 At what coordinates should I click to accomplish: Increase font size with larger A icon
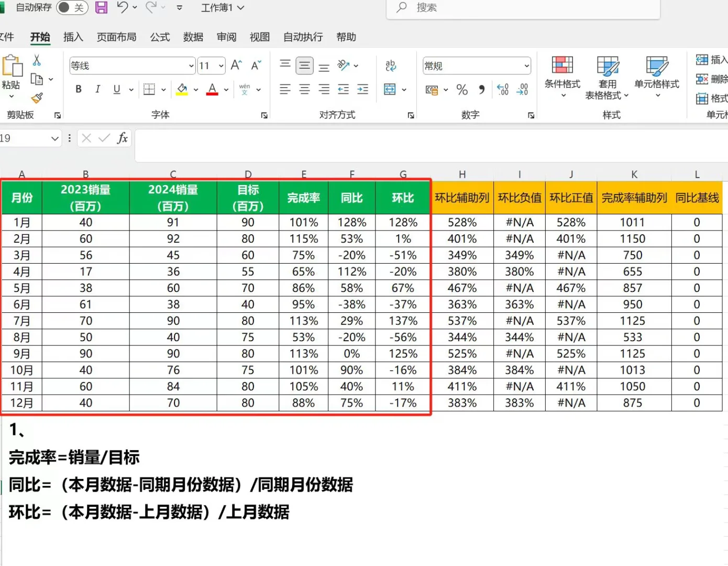(236, 66)
